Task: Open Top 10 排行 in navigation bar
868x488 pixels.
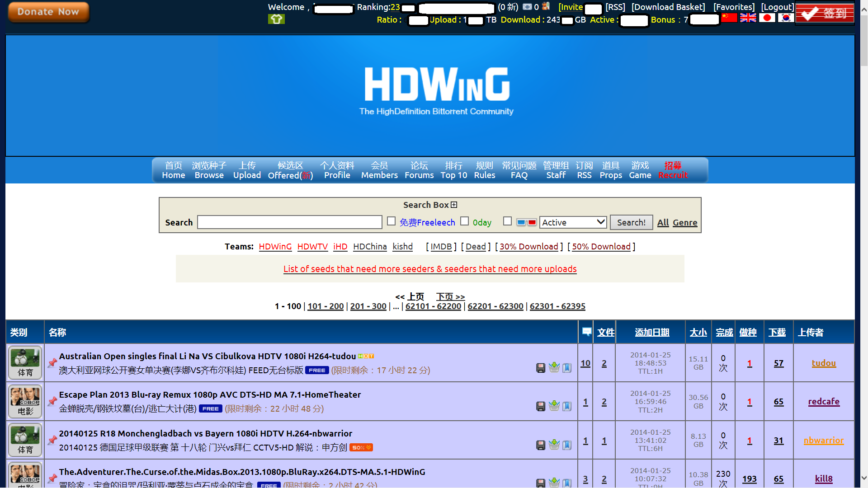Action: (454, 170)
